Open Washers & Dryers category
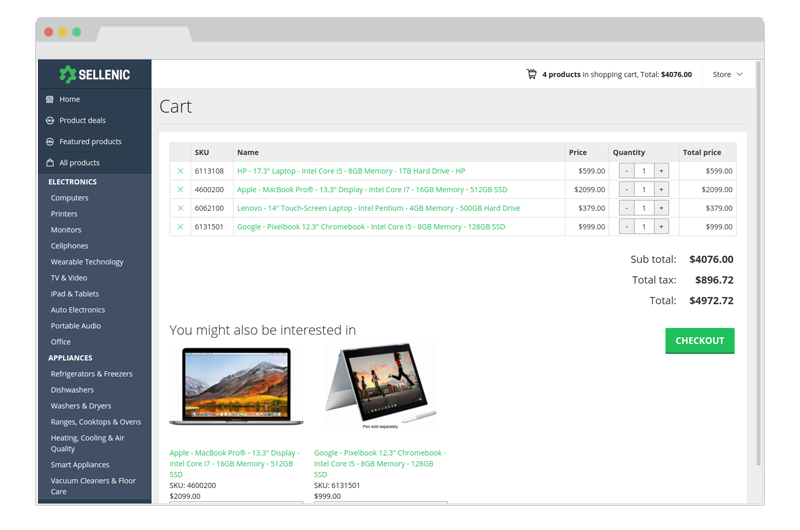Image resolution: width=800 pixels, height=530 pixels. pos(81,406)
